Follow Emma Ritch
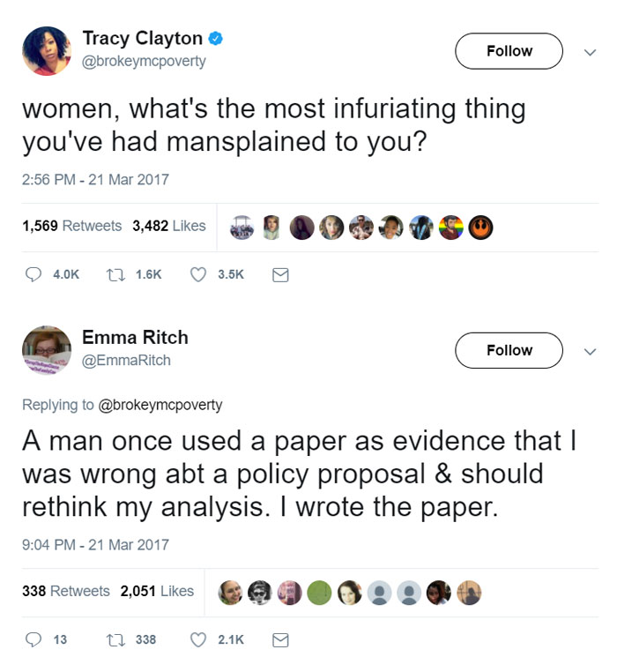The width and height of the screenshot is (617, 672). pos(509,350)
